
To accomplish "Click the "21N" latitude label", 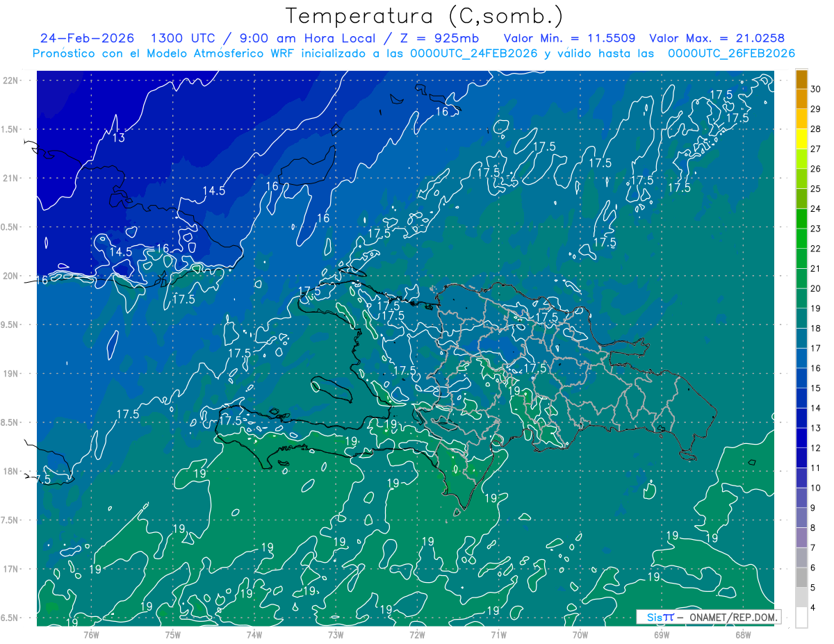I will pyautogui.click(x=10, y=178).
